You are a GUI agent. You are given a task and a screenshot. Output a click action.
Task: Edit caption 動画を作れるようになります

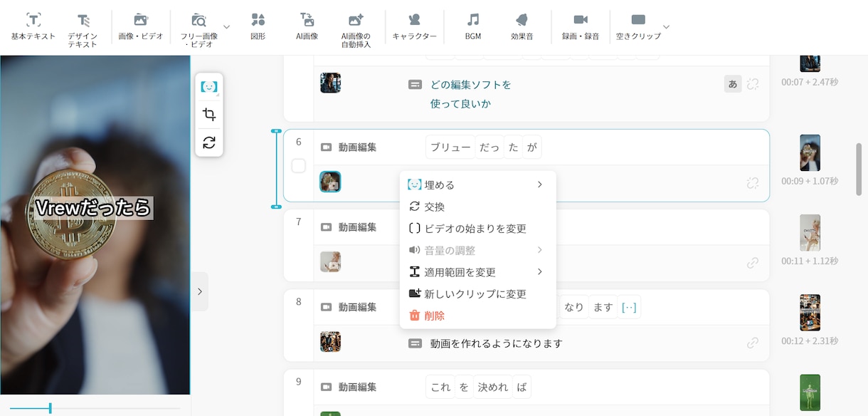pyautogui.click(x=497, y=343)
